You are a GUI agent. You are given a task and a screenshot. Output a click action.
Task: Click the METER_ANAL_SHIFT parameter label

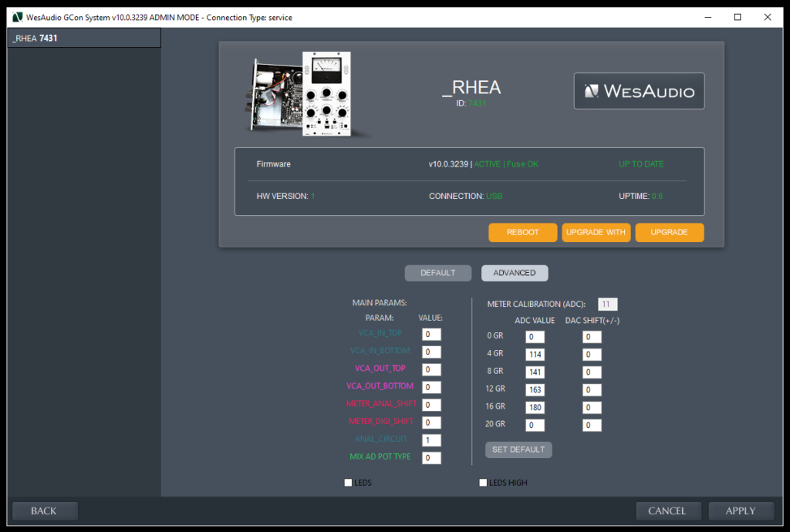381,404
